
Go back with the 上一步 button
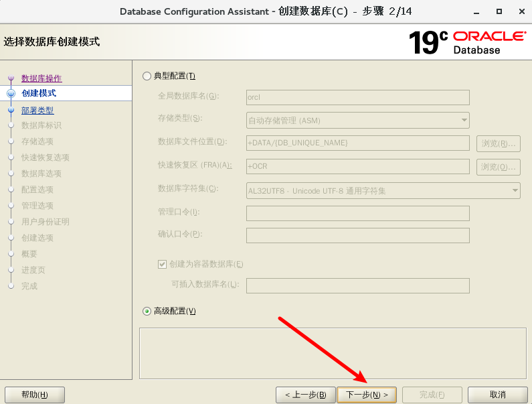pyautogui.click(x=305, y=395)
